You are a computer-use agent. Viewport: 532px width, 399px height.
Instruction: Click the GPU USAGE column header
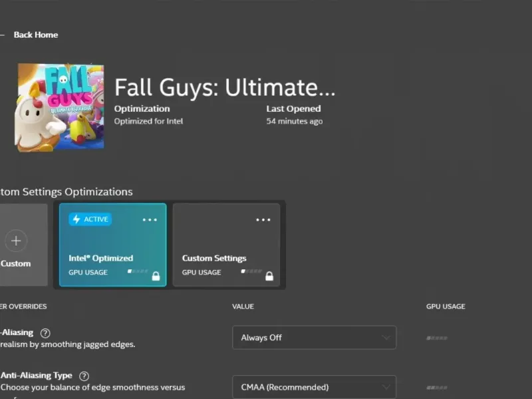pyautogui.click(x=446, y=307)
